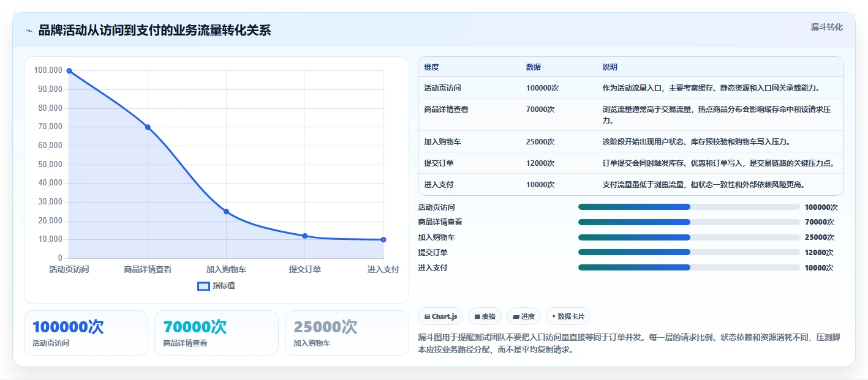Click the 70000次 value in the table

tap(540, 110)
